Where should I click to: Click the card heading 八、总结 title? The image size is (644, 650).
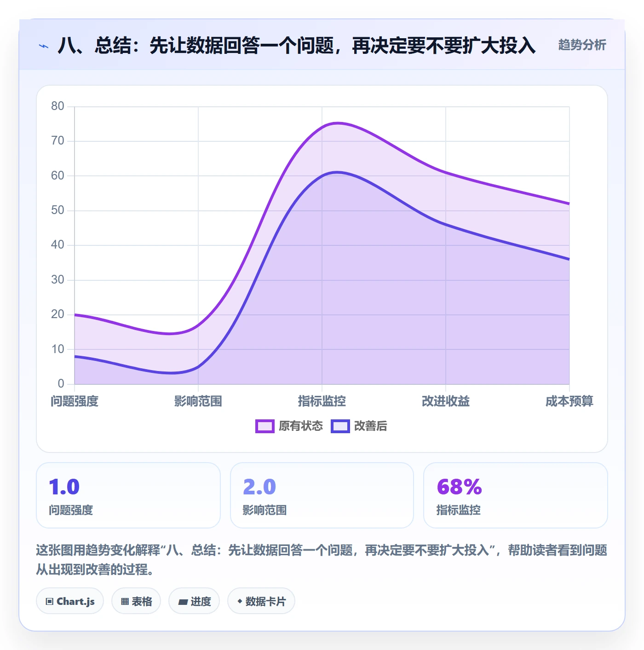tap(297, 45)
